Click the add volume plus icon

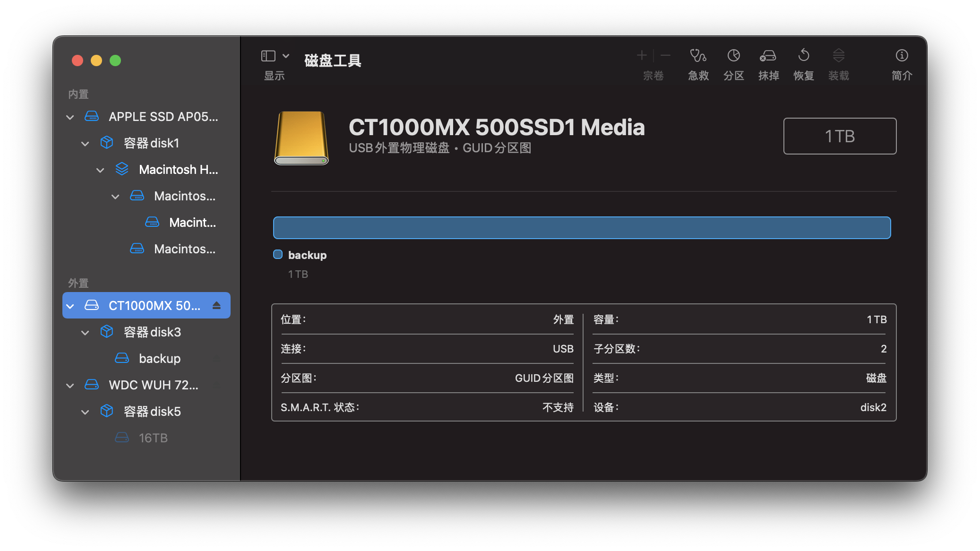(641, 56)
